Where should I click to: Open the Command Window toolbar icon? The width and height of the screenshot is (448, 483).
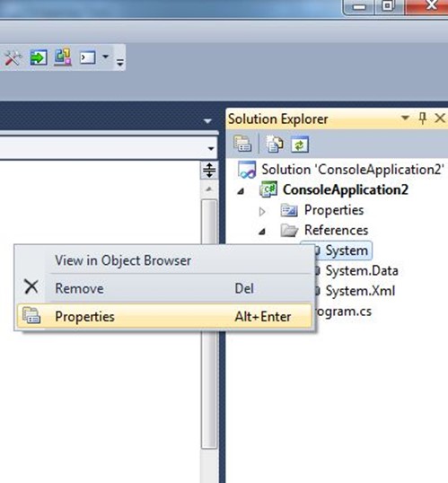click(x=87, y=57)
